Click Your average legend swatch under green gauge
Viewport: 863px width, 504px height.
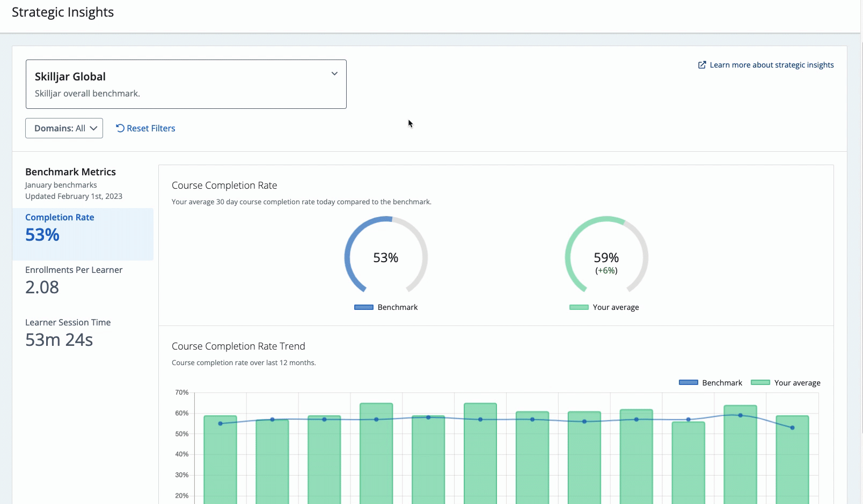(579, 307)
